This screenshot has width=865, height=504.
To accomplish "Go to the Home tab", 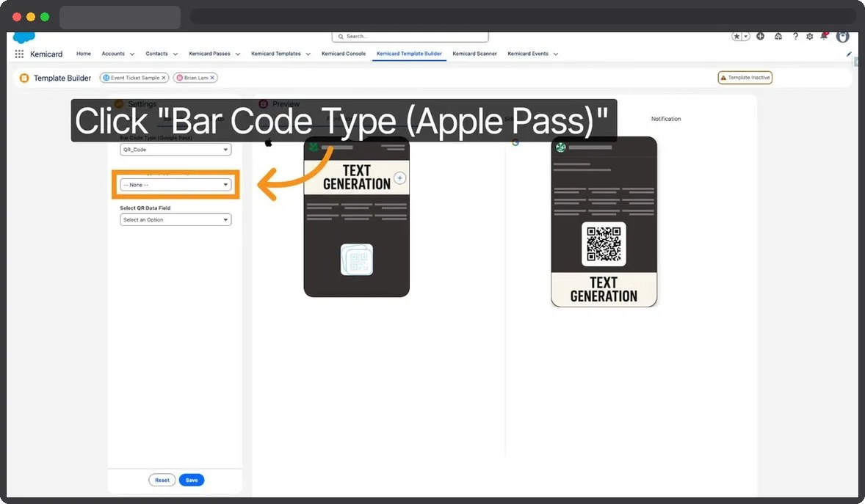I will coord(83,54).
